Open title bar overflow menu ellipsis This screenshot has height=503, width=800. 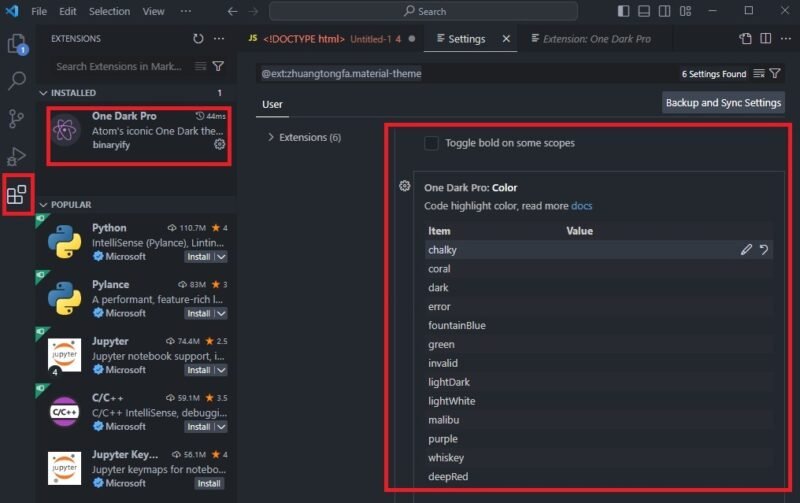click(186, 11)
